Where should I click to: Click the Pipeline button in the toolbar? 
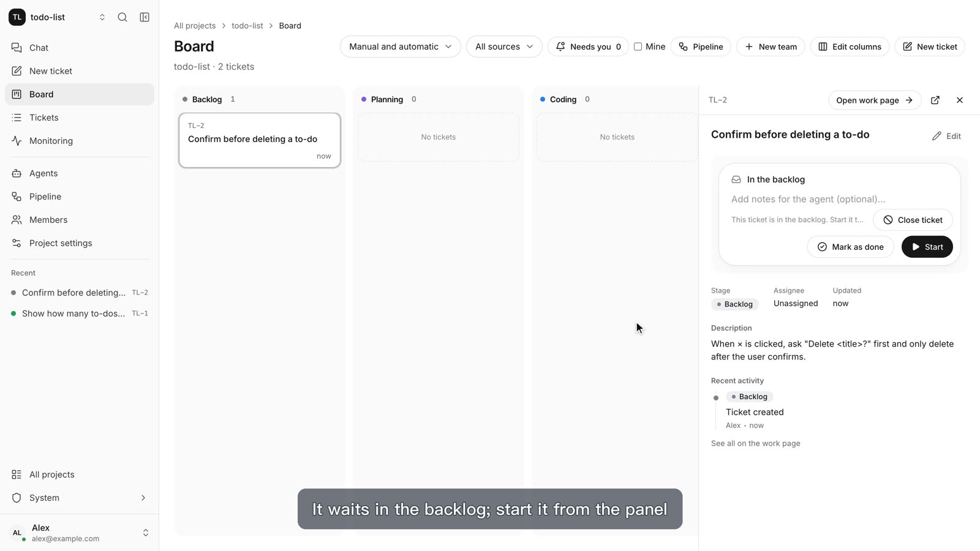(701, 47)
